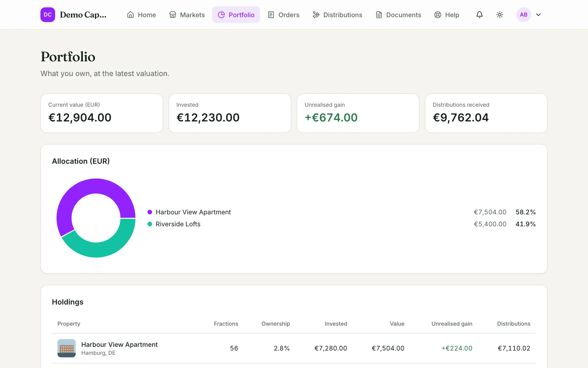The width and height of the screenshot is (588, 368).
Task: Click the Portfolio pie chart icon
Action: click(221, 15)
